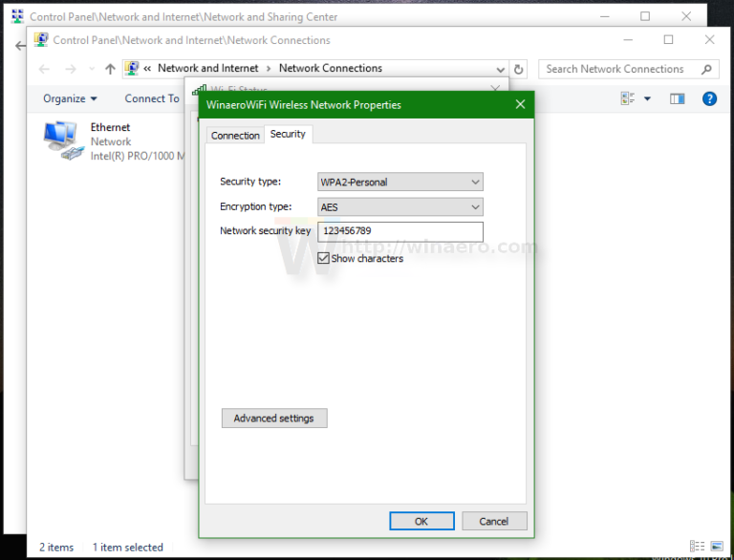Toggle the preview pane icon
Image resolution: width=734 pixels, height=560 pixels.
pos(678,98)
